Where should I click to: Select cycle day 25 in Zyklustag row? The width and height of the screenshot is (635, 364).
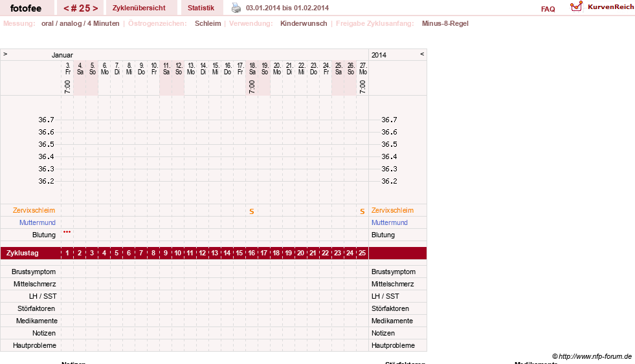pyautogui.click(x=362, y=253)
